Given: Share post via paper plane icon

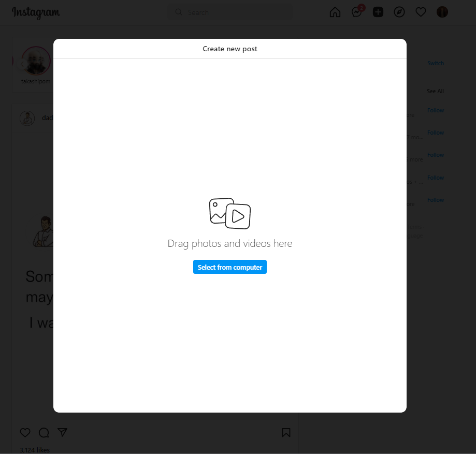Looking at the screenshot, I should (x=63, y=432).
